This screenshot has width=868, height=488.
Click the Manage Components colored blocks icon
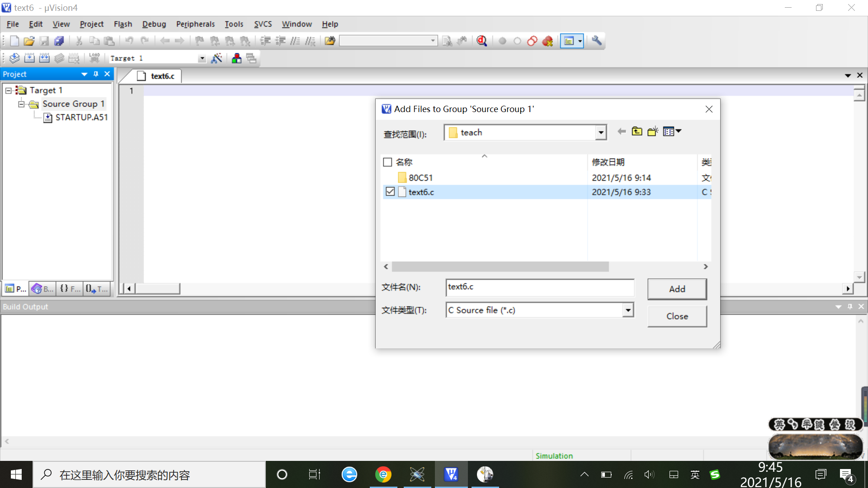click(x=236, y=58)
